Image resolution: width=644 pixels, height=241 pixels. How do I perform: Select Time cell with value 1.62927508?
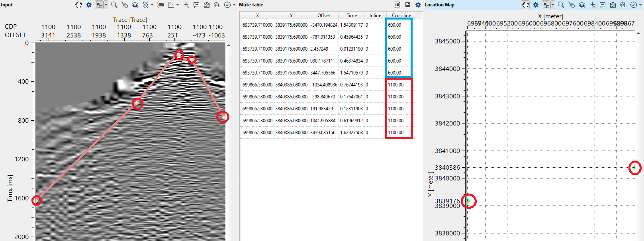pos(351,132)
